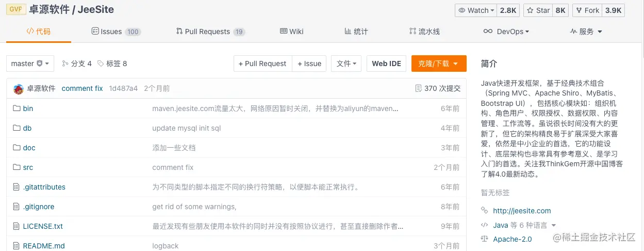The image size is (644, 251).
Task: Click the GVP badge beside repository name
Action: 15,9
